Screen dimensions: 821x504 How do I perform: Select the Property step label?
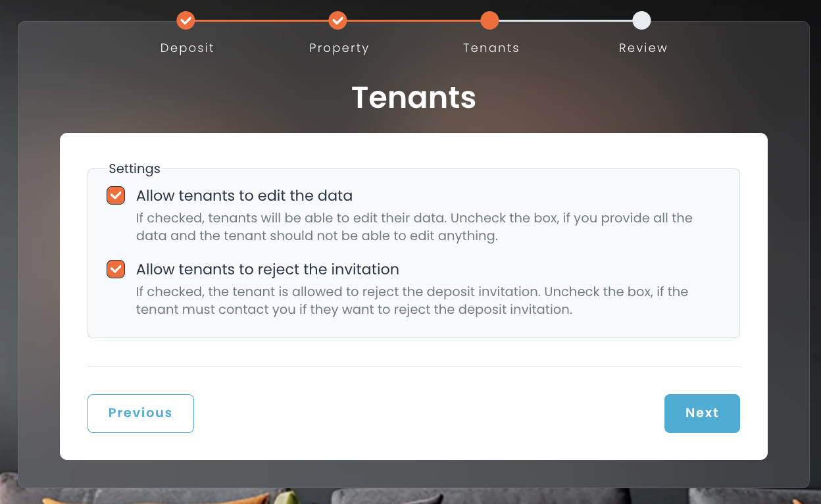tap(339, 47)
